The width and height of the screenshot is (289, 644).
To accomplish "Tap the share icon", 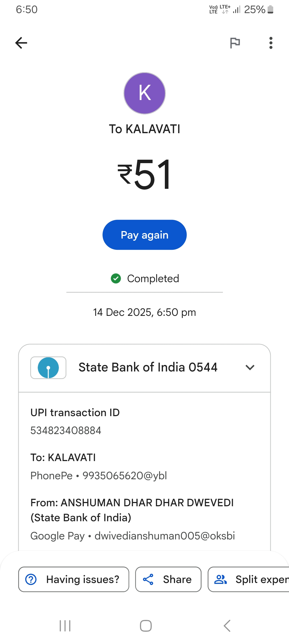I will [x=148, y=579].
